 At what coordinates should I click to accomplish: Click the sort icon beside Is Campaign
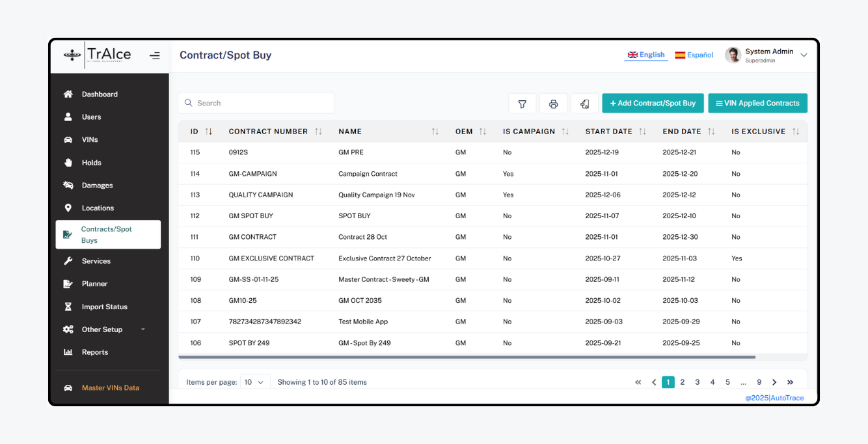565,132
